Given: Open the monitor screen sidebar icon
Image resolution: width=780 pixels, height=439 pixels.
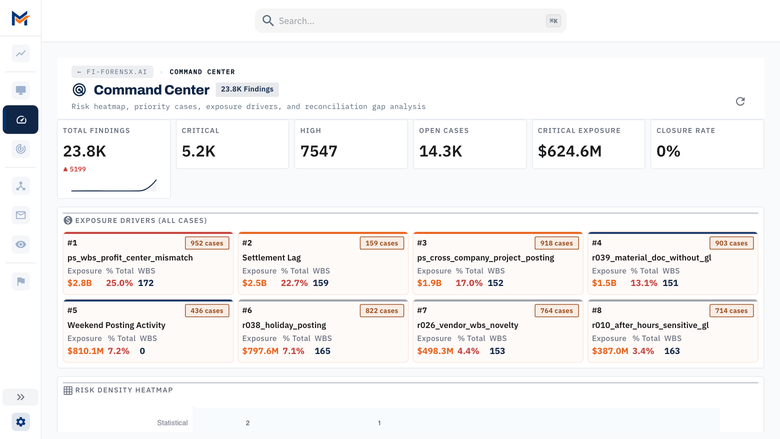Looking at the screenshot, I should point(20,90).
